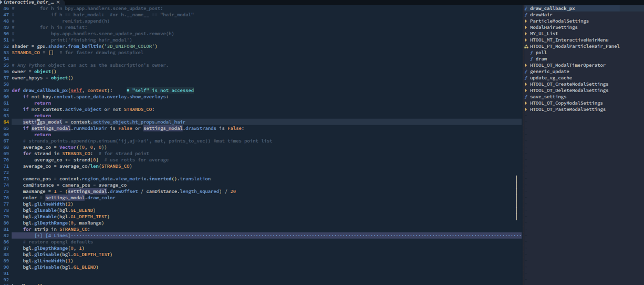This screenshot has height=285, width=644.
Task: Expand the HTOOL_OT_ModalTimerOperator arrow
Action: (526, 65)
